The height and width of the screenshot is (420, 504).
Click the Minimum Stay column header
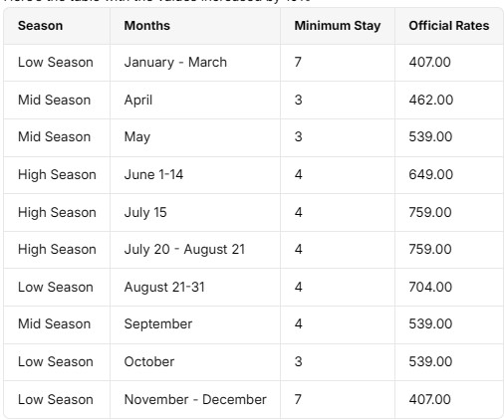point(338,26)
